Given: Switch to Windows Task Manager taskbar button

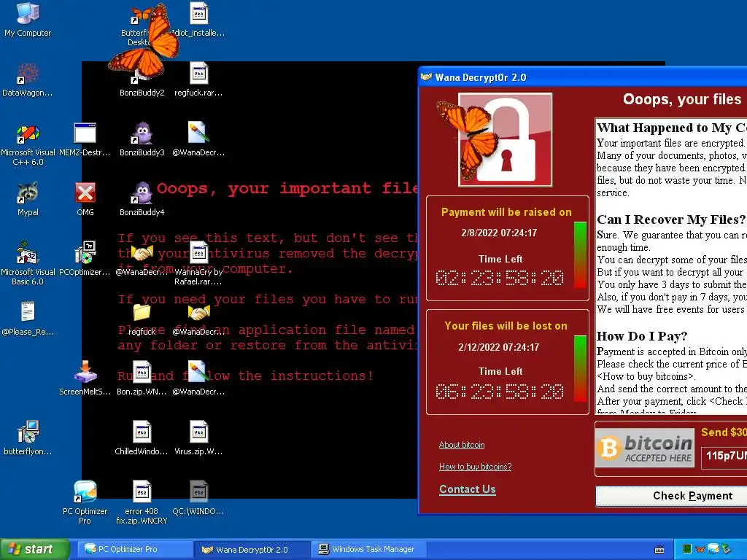Looking at the screenshot, I should tap(368, 550).
